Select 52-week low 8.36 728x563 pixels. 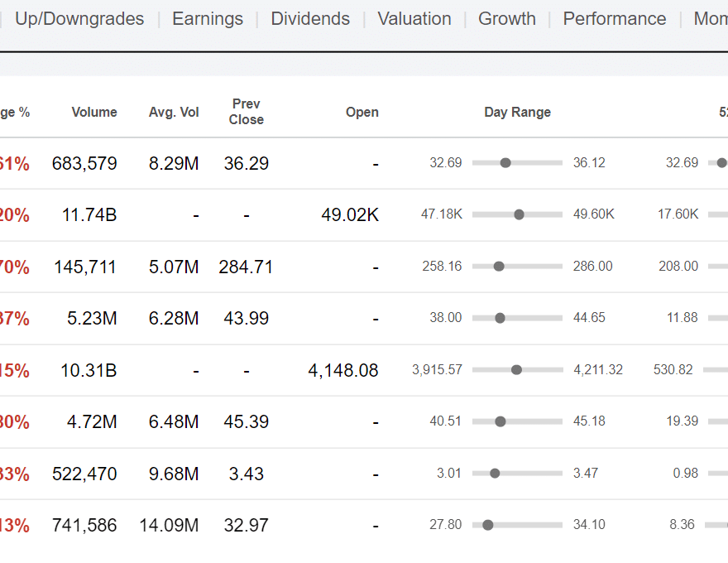[x=682, y=525]
